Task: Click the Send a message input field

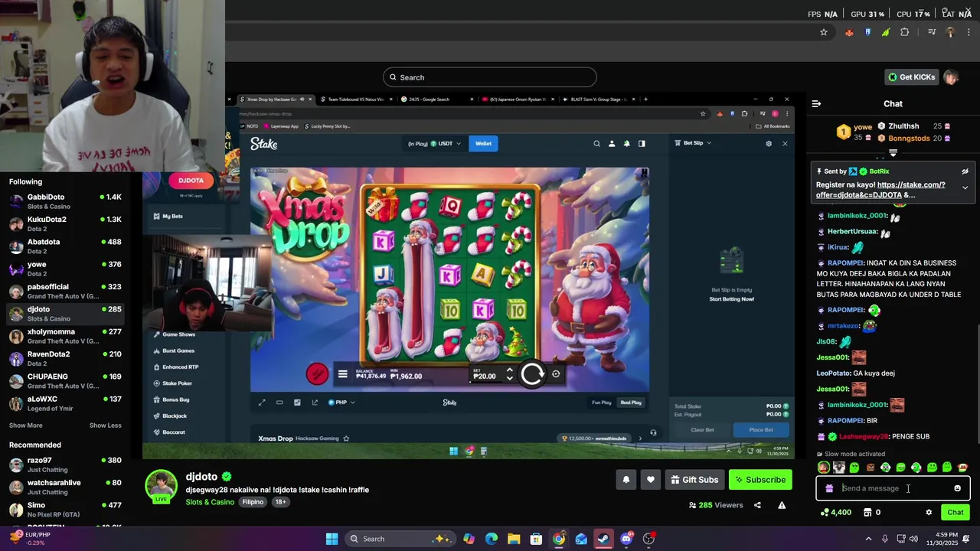Action: coord(892,488)
